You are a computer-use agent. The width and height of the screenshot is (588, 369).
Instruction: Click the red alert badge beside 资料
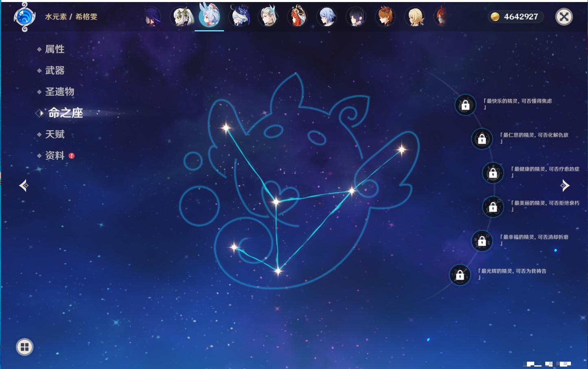72,156
